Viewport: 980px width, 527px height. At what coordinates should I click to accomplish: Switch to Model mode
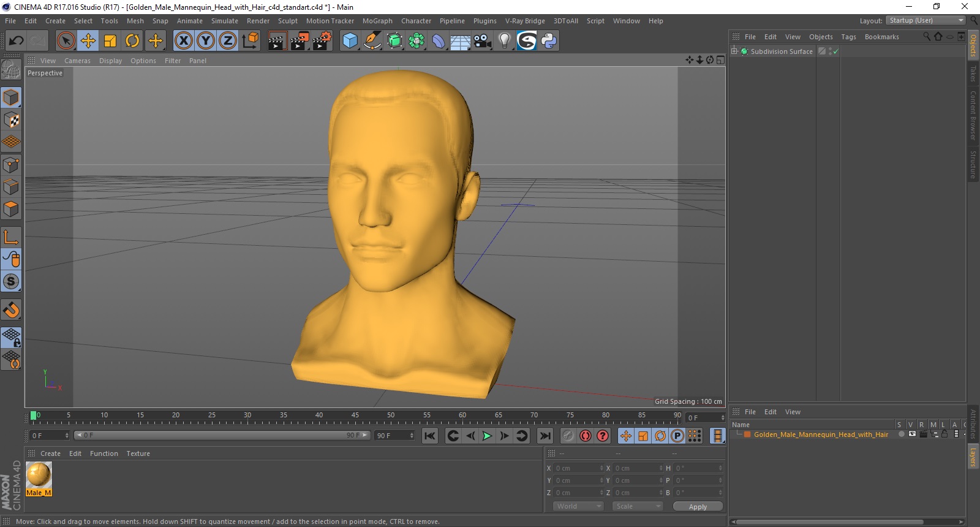tap(11, 98)
